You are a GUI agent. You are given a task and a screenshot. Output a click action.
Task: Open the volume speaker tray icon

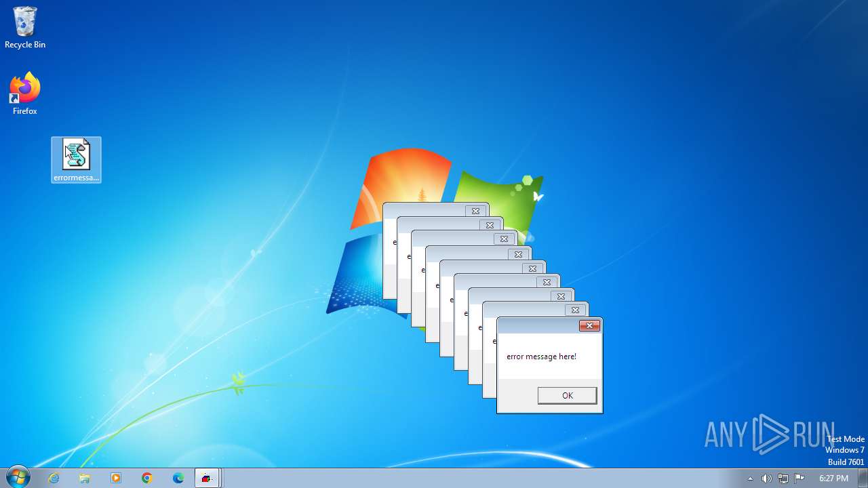tap(766, 479)
